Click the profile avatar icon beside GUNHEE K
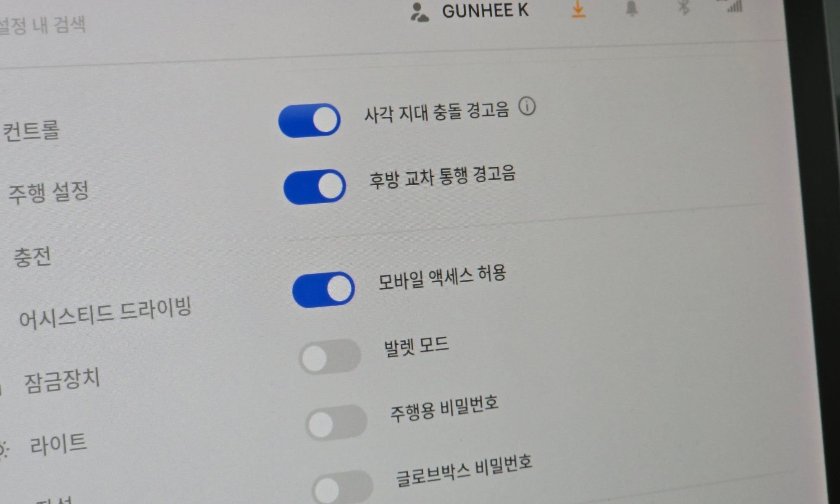Screen dimensions: 840x504 (x=419, y=12)
